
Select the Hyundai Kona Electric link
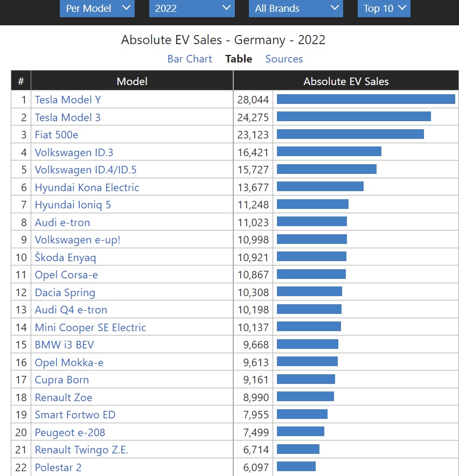87,187
